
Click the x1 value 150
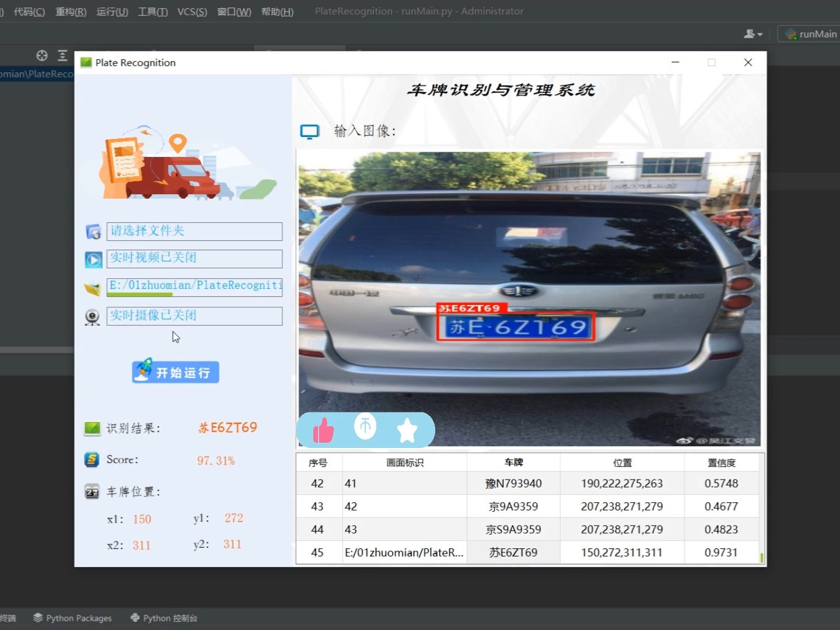pos(142,519)
